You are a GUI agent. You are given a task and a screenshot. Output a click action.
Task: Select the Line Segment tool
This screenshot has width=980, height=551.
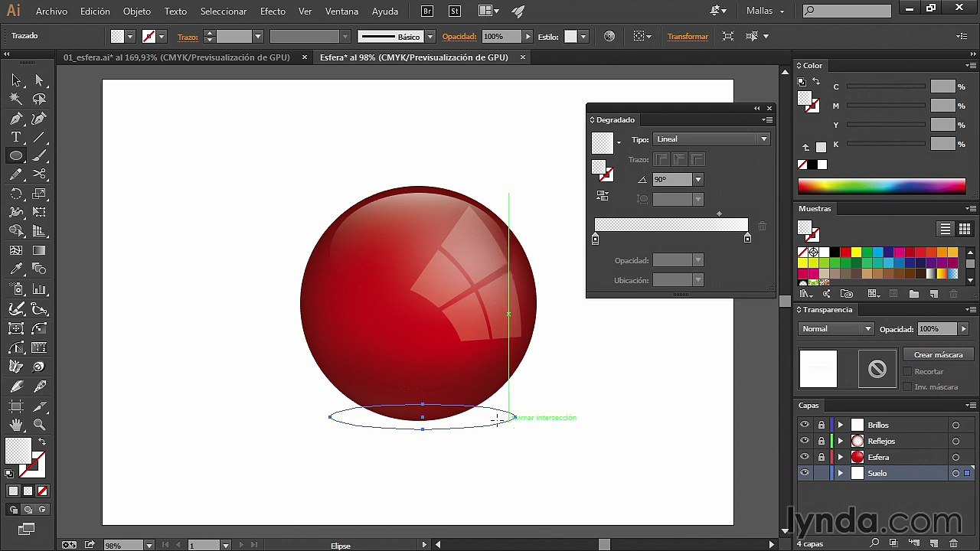[x=39, y=137]
